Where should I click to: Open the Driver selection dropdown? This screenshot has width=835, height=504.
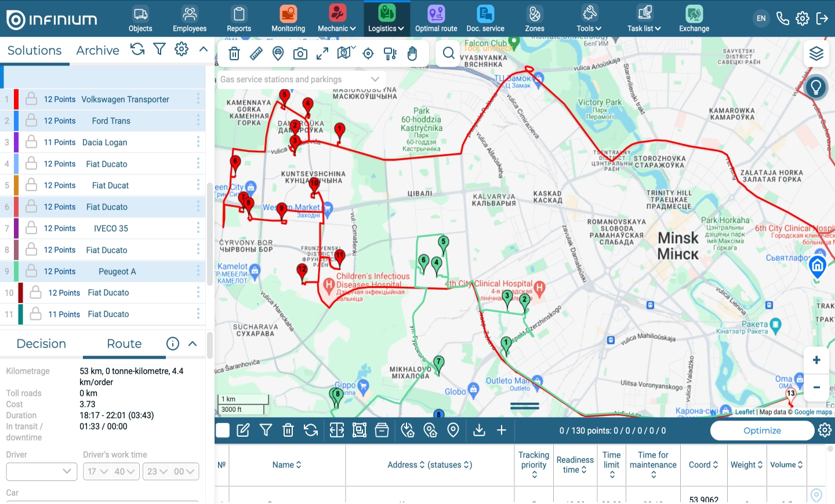coord(42,472)
